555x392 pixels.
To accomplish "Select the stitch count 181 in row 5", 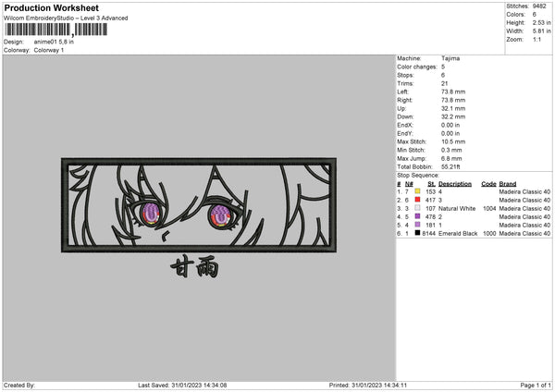I will coord(431,225).
